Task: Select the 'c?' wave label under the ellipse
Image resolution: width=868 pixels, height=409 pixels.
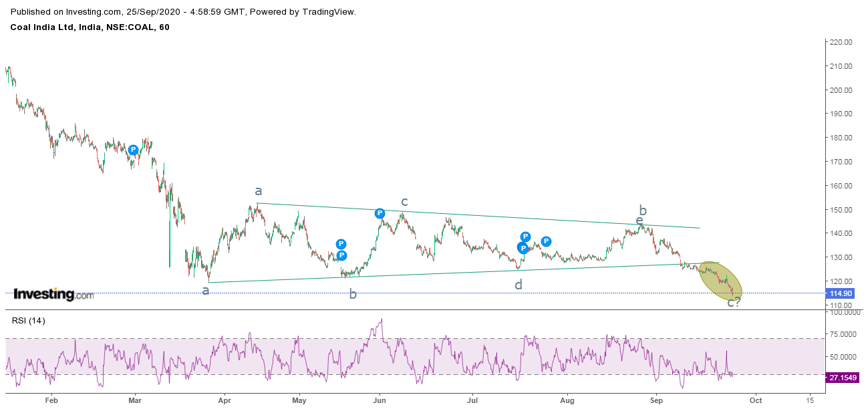Action: (x=734, y=302)
